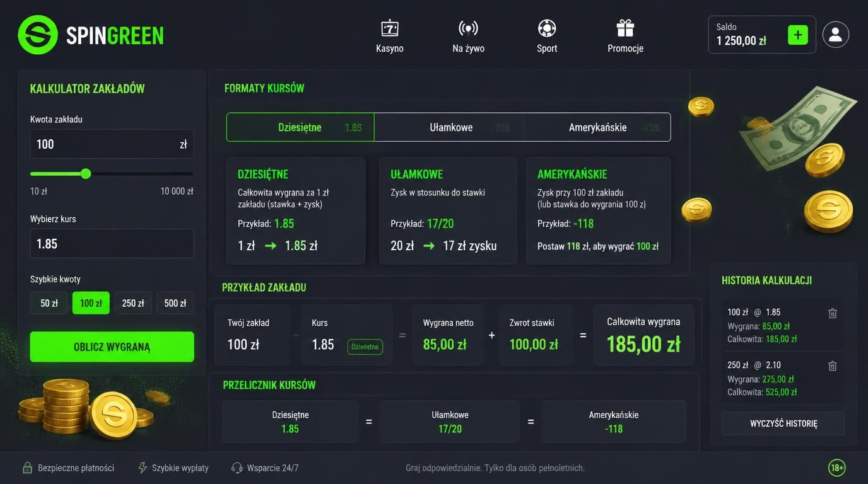
Task: Open the Promocje gift icon
Action: (x=625, y=28)
